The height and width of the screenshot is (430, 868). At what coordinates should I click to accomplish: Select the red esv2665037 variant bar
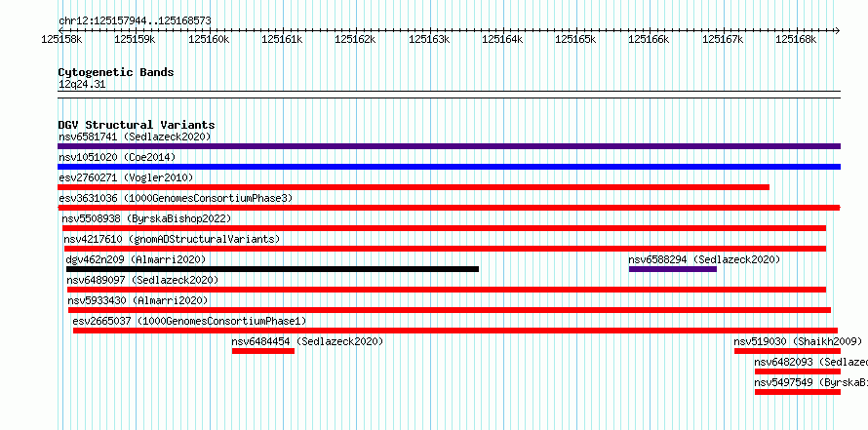click(x=455, y=331)
